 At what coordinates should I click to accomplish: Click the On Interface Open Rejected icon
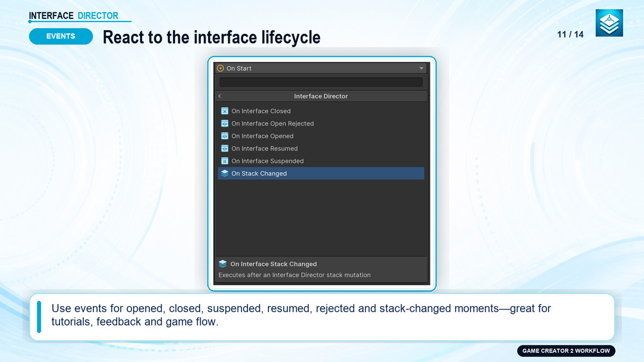coord(225,123)
